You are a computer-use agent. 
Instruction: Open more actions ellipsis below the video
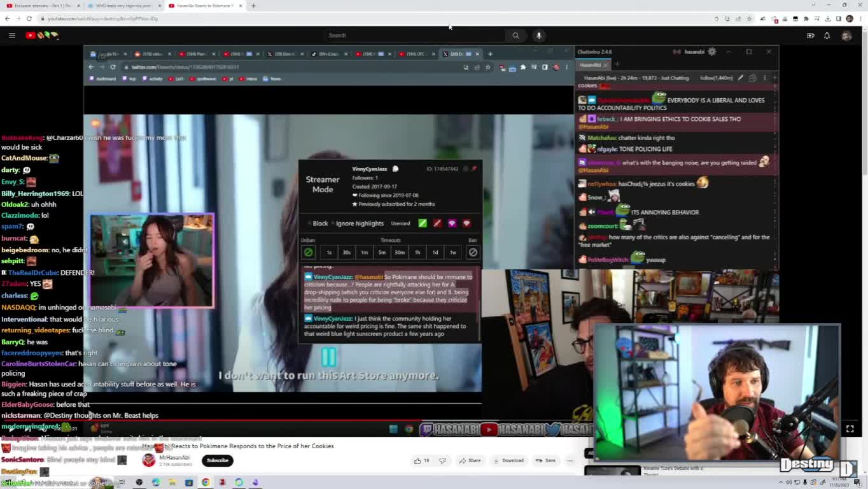570,460
